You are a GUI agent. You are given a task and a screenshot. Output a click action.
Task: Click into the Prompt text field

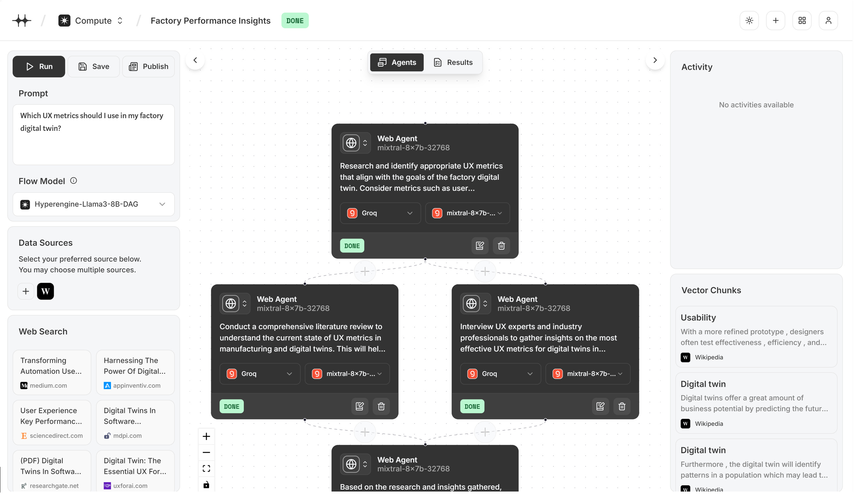click(x=94, y=135)
